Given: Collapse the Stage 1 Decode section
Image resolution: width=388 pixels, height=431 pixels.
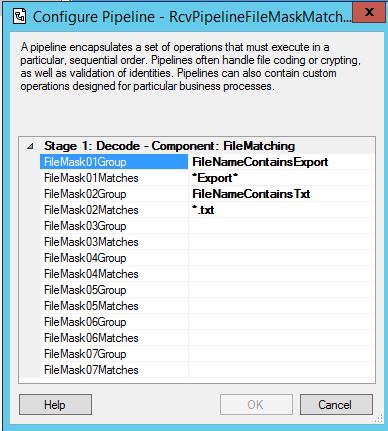Looking at the screenshot, I should pos(30,146).
